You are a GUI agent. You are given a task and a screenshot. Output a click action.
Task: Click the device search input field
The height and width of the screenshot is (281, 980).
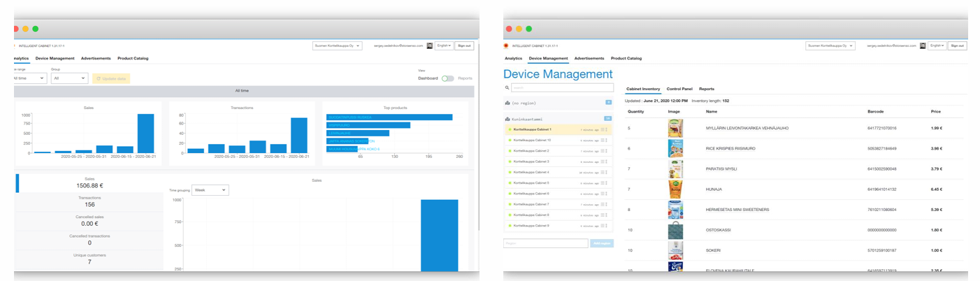[x=562, y=88]
